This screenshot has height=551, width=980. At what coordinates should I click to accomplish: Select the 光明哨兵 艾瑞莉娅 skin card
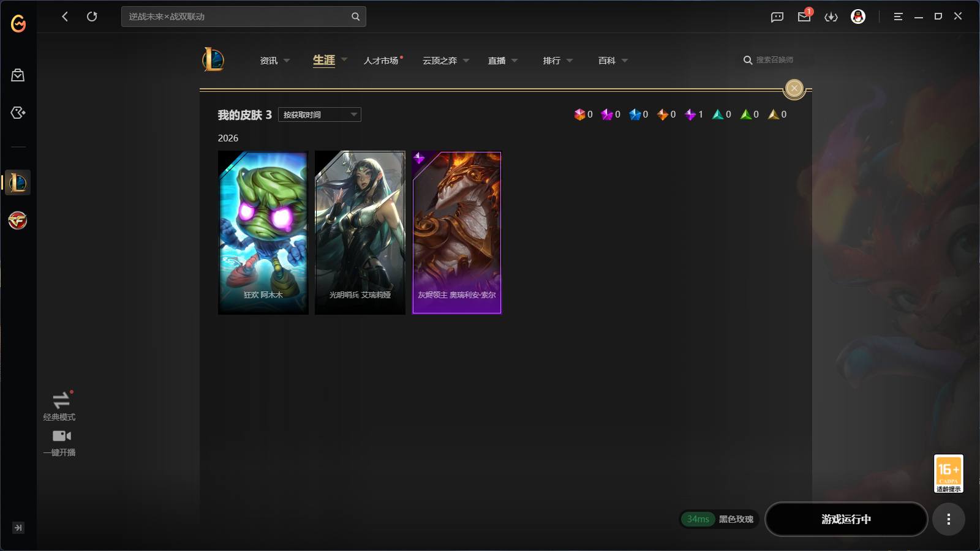pyautogui.click(x=360, y=233)
